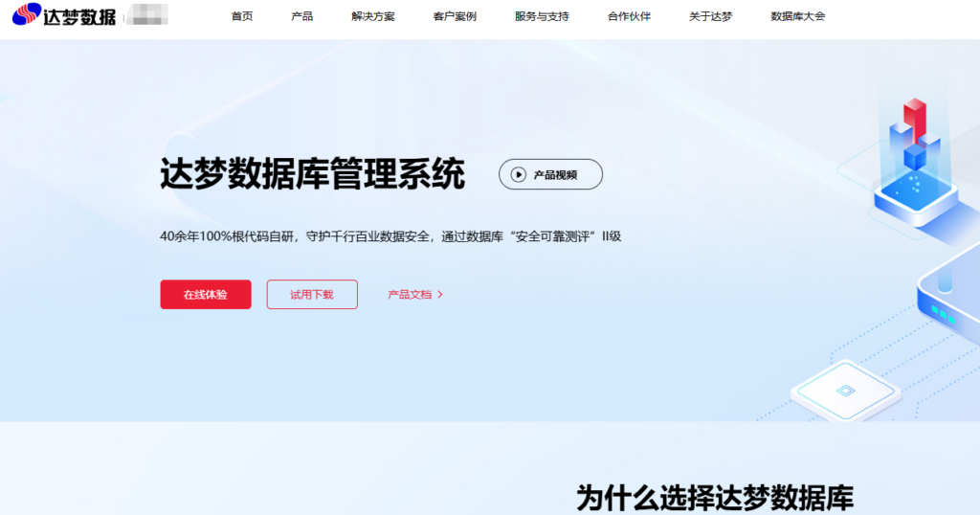Open the 产品文档 link
The height and width of the screenshot is (515, 980).
[x=415, y=295]
